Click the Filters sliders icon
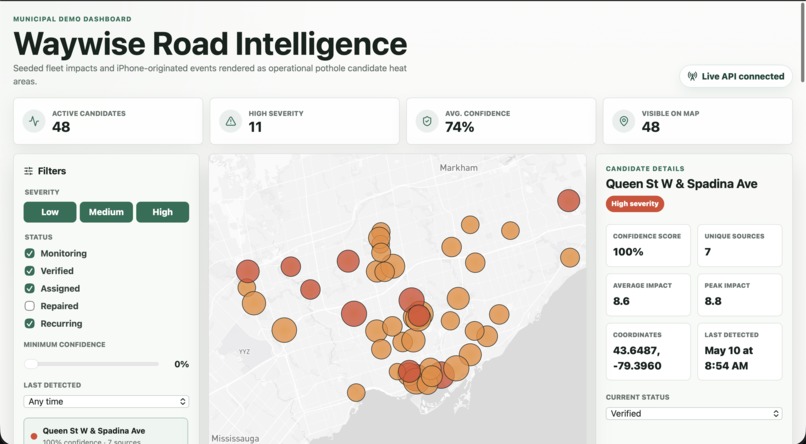The width and height of the screenshot is (806, 444). (x=29, y=171)
